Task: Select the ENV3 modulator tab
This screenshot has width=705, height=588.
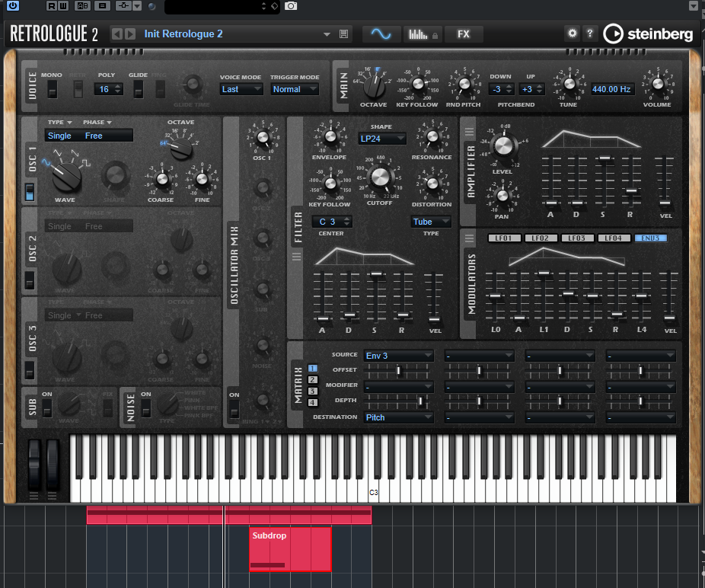Action: tap(651, 238)
